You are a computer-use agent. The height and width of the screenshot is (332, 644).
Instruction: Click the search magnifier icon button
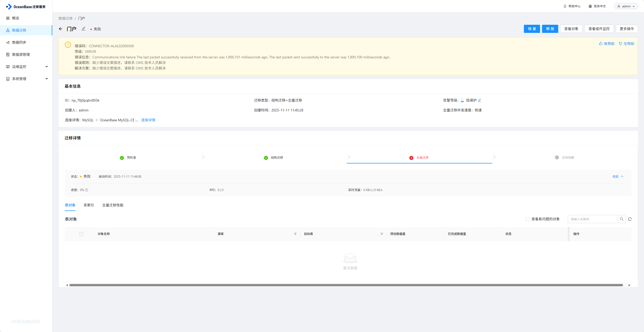point(622,219)
